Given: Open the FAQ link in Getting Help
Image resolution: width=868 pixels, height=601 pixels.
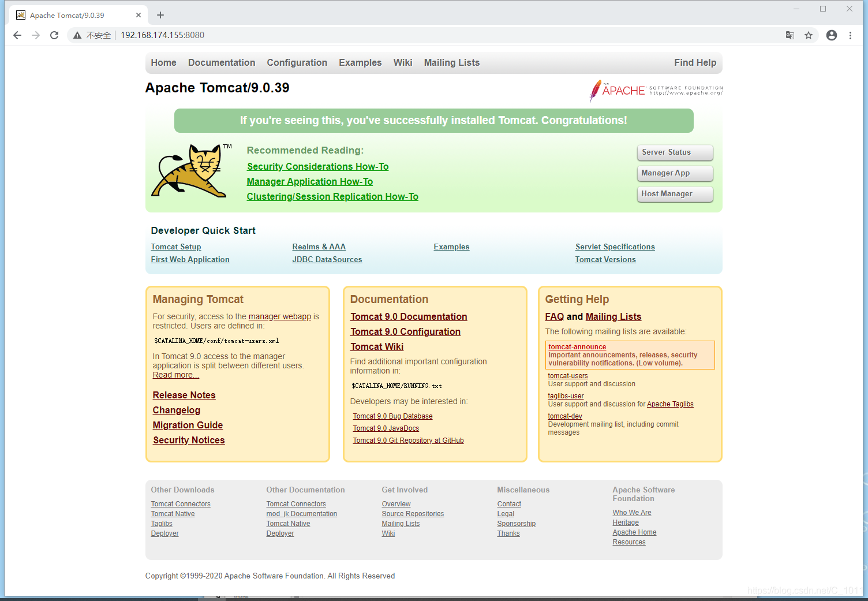Looking at the screenshot, I should click(x=555, y=316).
